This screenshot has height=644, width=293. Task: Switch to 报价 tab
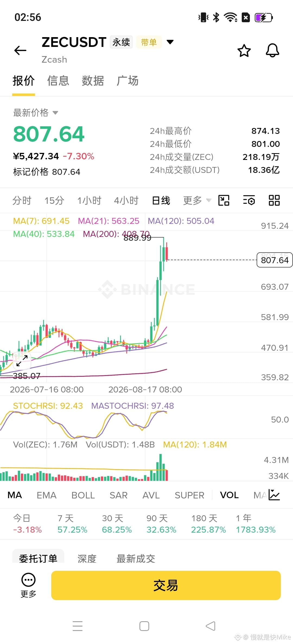(x=24, y=81)
